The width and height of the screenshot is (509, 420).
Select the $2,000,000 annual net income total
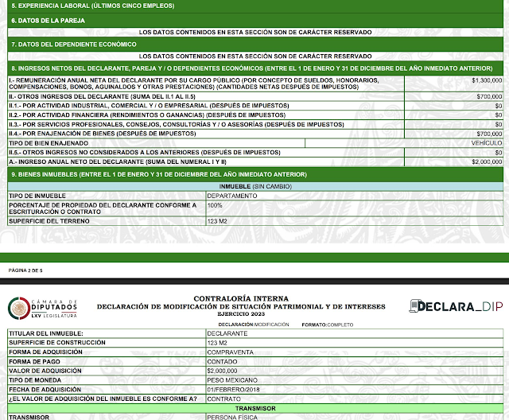point(487,162)
